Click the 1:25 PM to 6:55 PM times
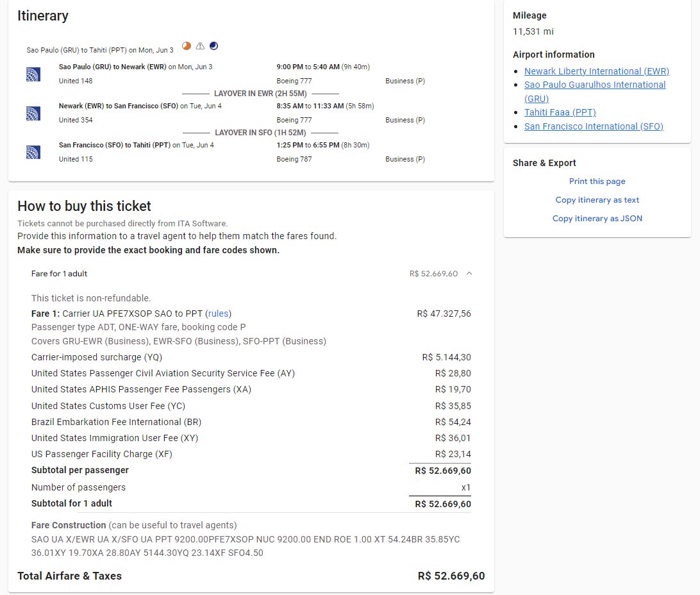 308,145
